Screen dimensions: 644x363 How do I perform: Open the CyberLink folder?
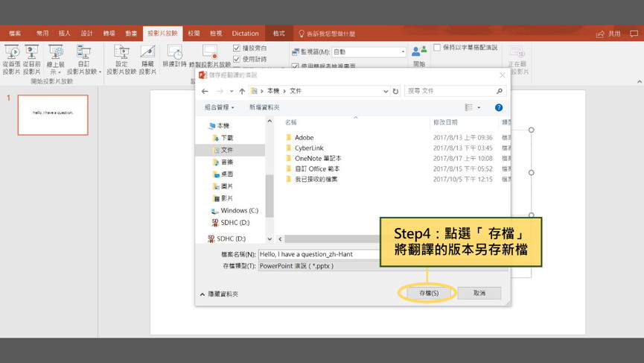pyautogui.click(x=309, y=148)
